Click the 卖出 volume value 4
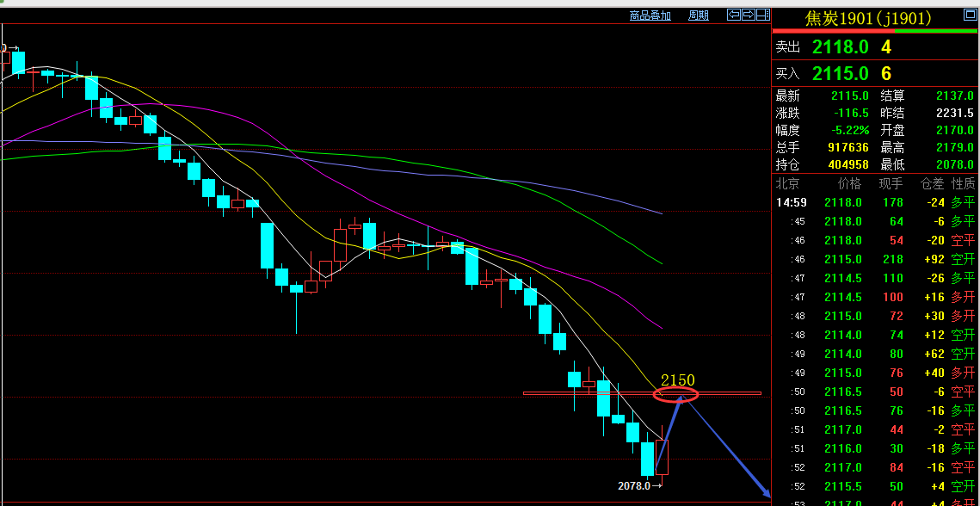This screenshot has width=980, height=506. coord(886,47)
